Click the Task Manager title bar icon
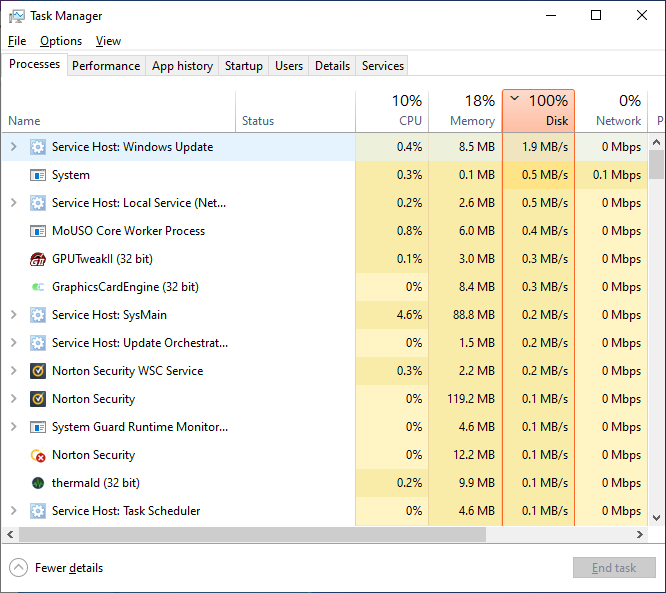This screenshot has height=593, width=666. coord(17,16)
